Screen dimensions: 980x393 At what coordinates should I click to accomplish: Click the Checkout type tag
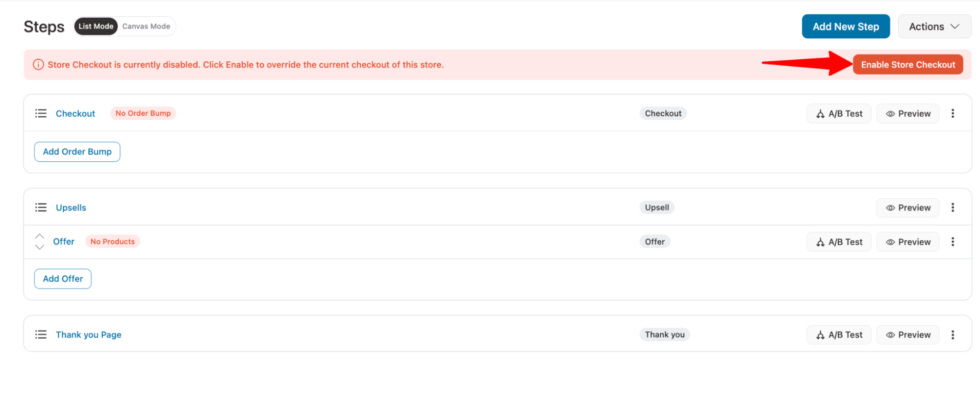point(663,113)
